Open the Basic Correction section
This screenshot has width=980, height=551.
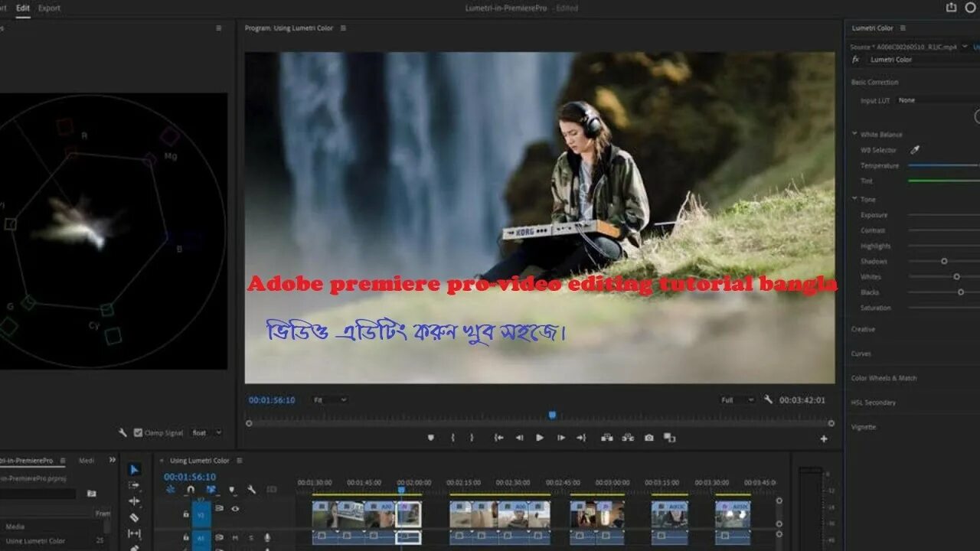(x=874, y=82)
